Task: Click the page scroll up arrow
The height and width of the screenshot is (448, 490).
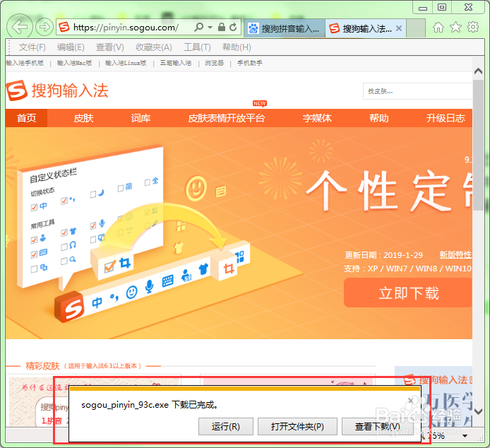Action: (478, 71)
